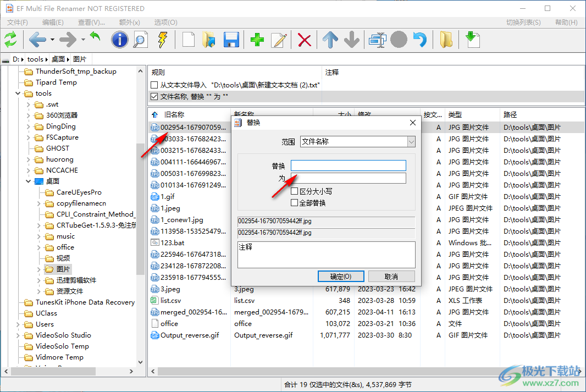The width and height of the screenshot is (586, 392).
Task: Click the green download arrow page icon
Action: [472, 40]
